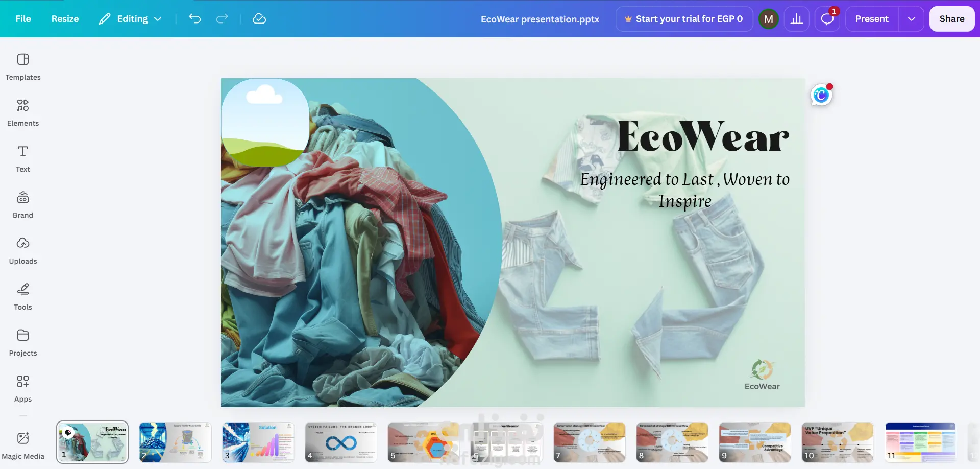Click the Present button
The height and width of the screenshot is (469, 980).
(872, 19)
